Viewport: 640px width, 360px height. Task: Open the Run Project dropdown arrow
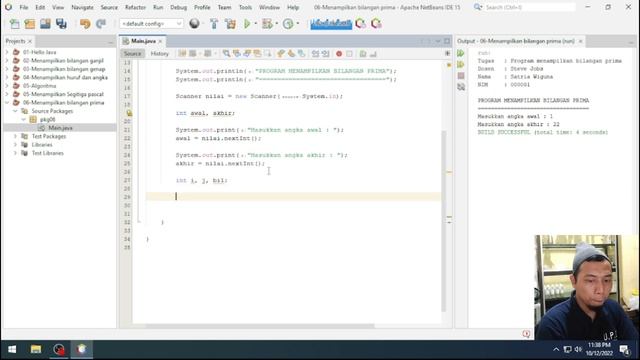tap(256, 24)
